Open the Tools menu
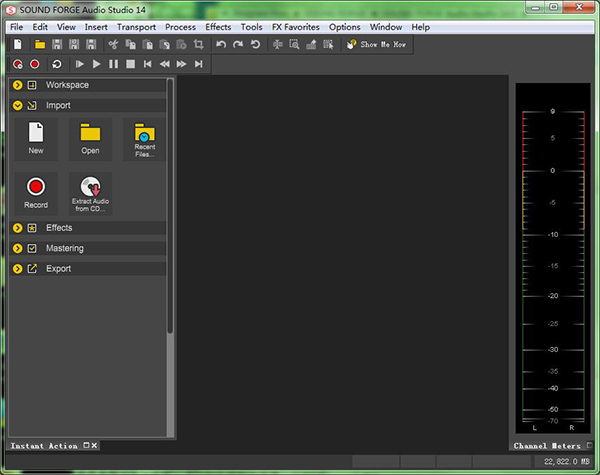The image size is (600, 475). click(251, 27)
